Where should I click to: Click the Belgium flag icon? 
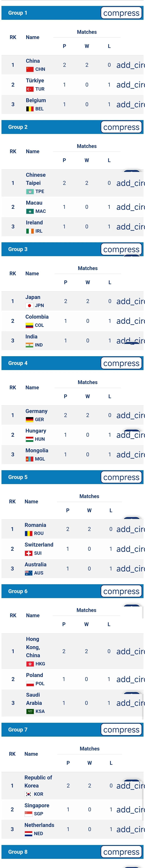30,109
